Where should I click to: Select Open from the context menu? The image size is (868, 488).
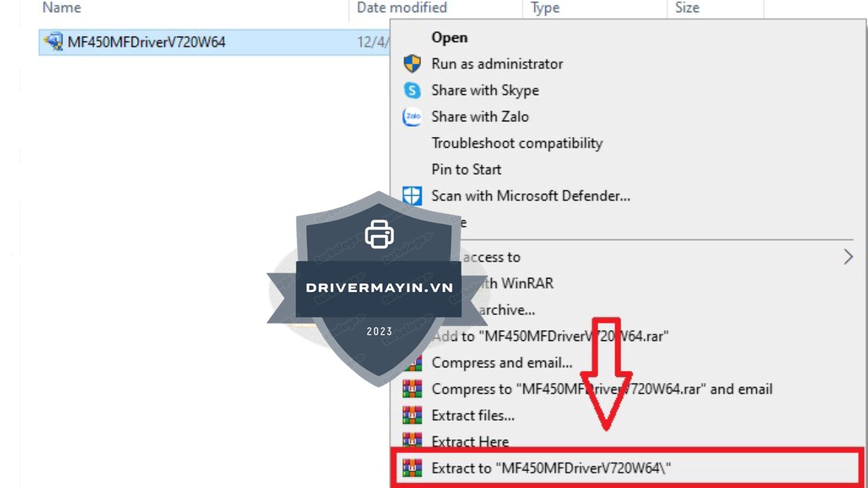point(450,37)
